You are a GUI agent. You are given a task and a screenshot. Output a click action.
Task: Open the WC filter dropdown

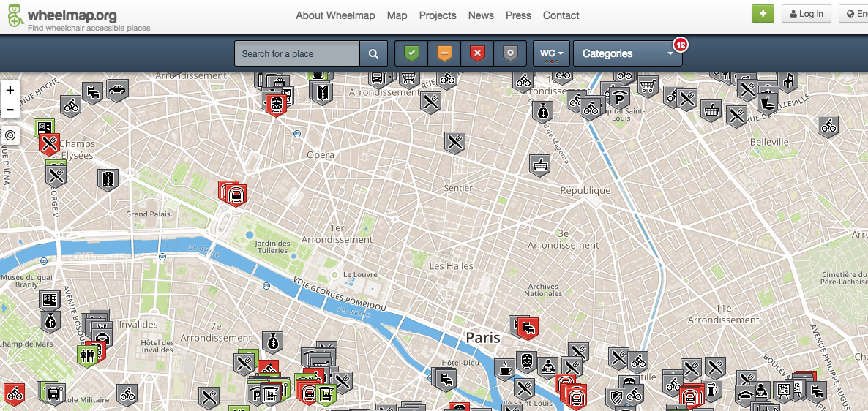point(551,53)
